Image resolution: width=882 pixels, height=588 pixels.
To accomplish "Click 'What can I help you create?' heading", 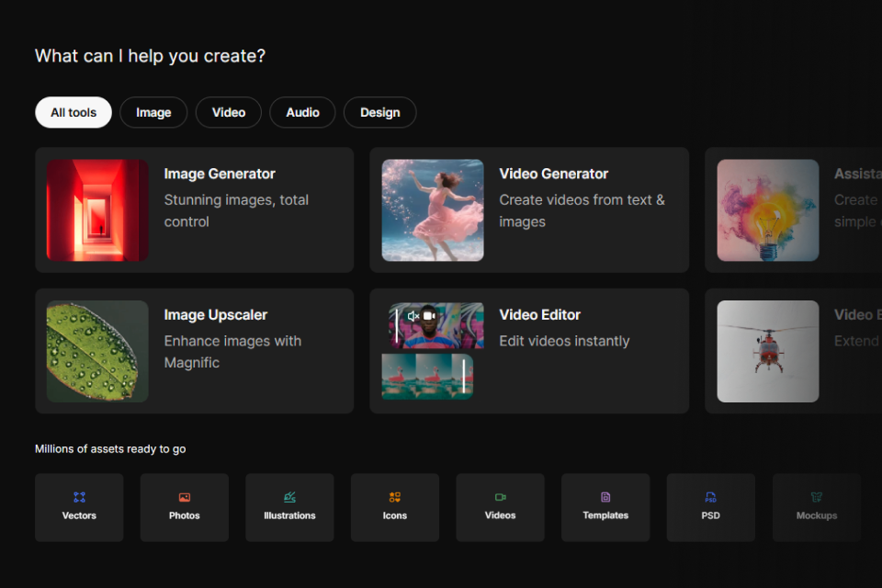I will [x=150, y=56].
